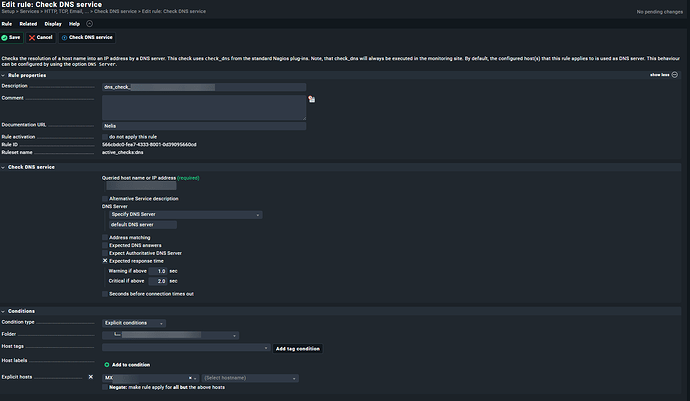The image size is (690, 401).
Task: Open the Help menu
Action: 74,24
